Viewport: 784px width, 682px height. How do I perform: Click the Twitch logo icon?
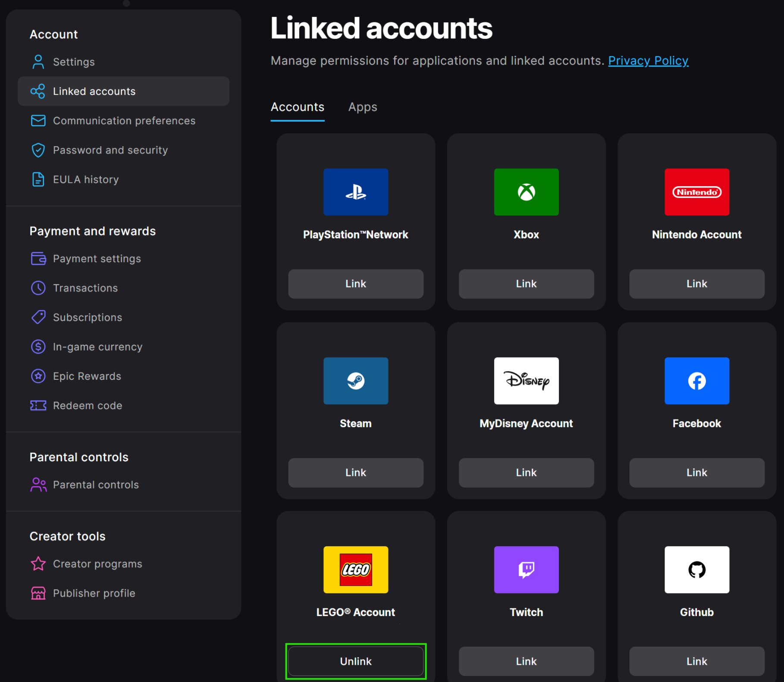tap(526, 569)
